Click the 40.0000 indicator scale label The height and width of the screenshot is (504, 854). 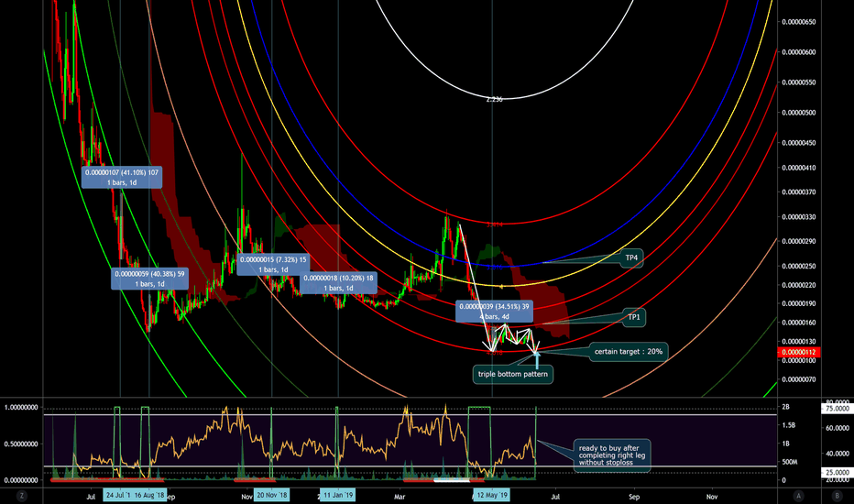click(838, 454)
